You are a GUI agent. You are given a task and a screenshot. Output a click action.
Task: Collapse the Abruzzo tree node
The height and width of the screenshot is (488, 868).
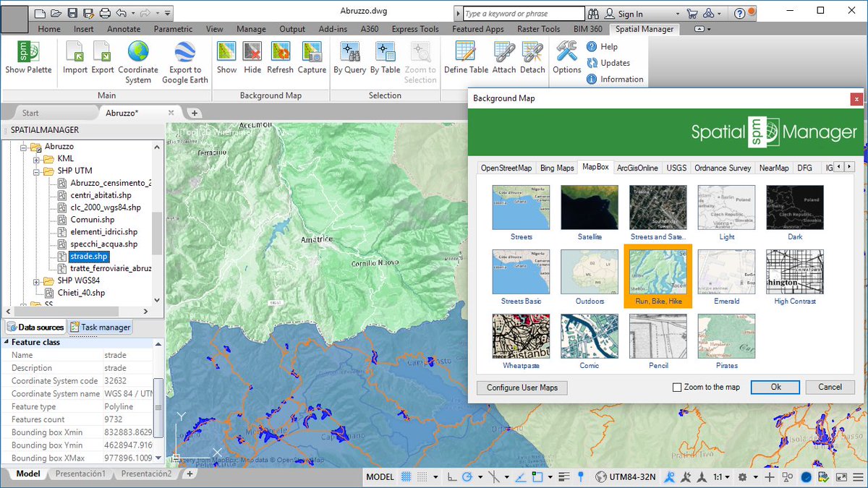pyautogui.click(x=24, y=146)
